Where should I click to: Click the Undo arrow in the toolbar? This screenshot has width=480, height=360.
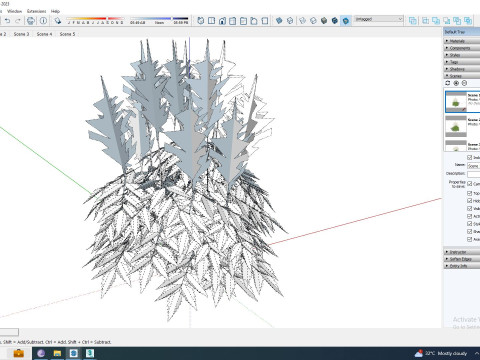pyautogui.click(x=7, y=21)
